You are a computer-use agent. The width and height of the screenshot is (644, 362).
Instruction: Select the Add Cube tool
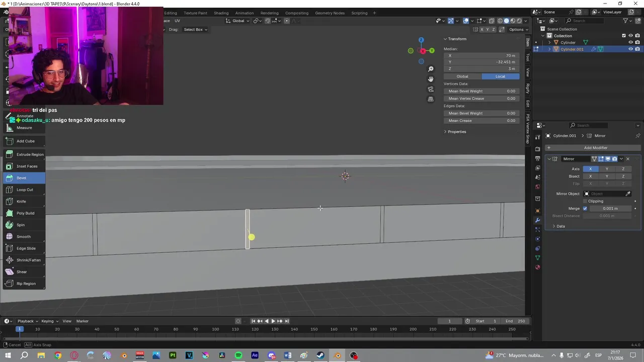(24, 141)
